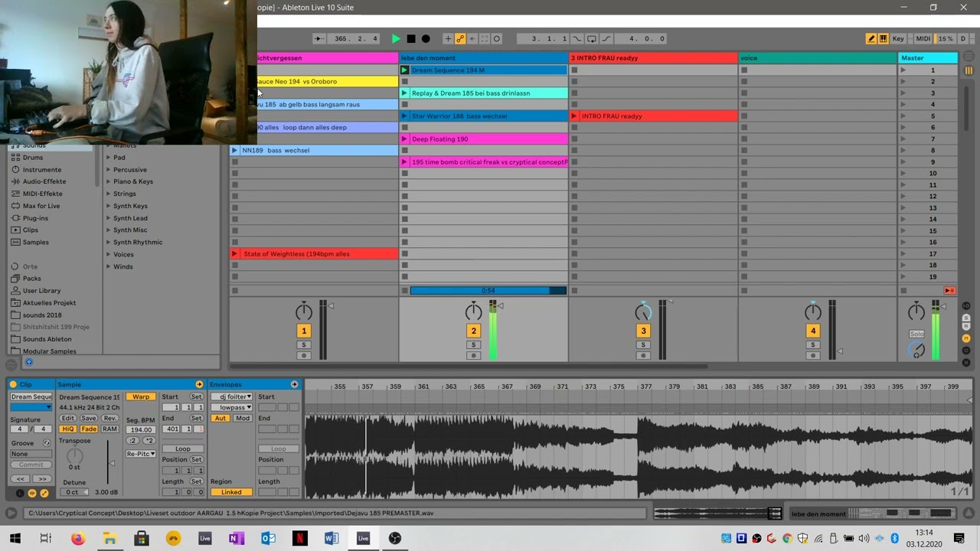Toggle track 2 activator button
The height and width of the screenshot is (551, 980).
[x=473, y=331]
